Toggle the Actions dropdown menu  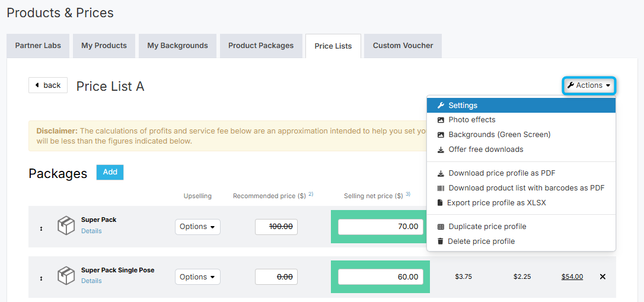click(x=589, y=85)
